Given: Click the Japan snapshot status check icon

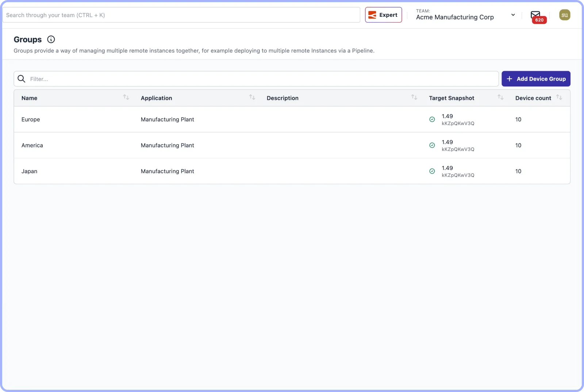Looking at the screenshot, I should 432,171.
